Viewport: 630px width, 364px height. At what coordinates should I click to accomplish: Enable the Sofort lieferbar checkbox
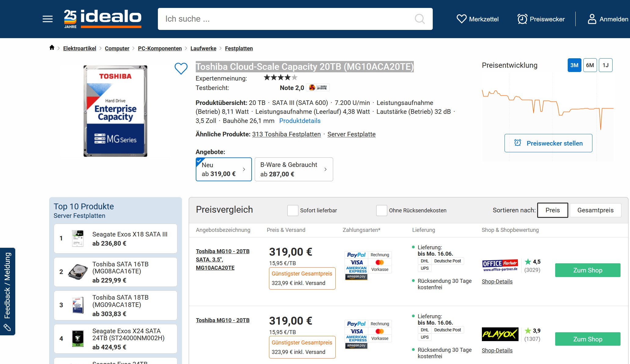pos(293,211)
